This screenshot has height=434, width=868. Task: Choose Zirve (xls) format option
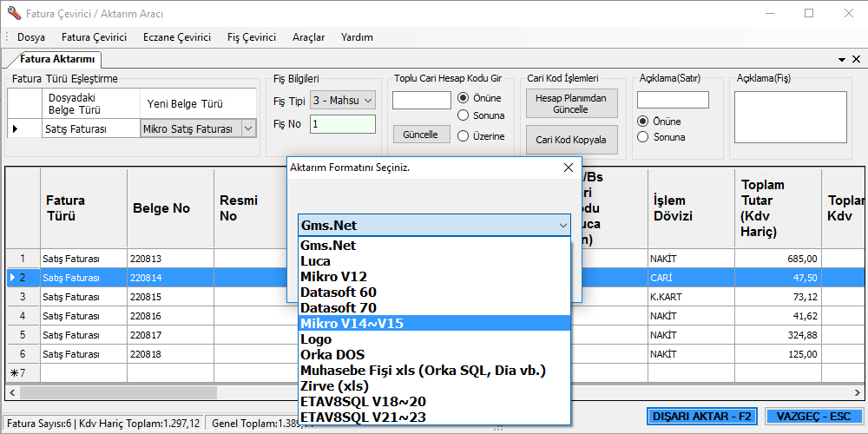(x=434, y=386)
